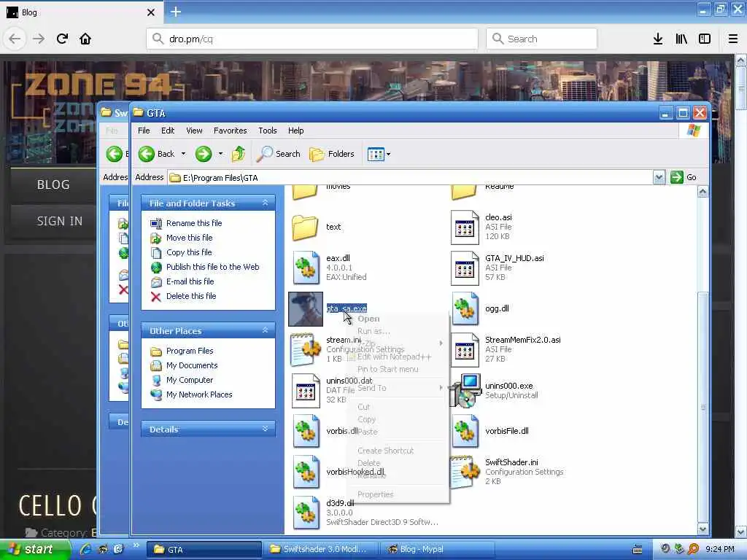Open Forward button history dropdown arrow

220,154
